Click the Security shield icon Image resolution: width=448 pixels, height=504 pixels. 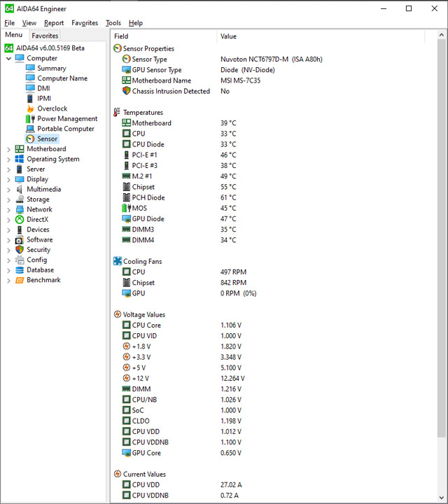(20, 250)
